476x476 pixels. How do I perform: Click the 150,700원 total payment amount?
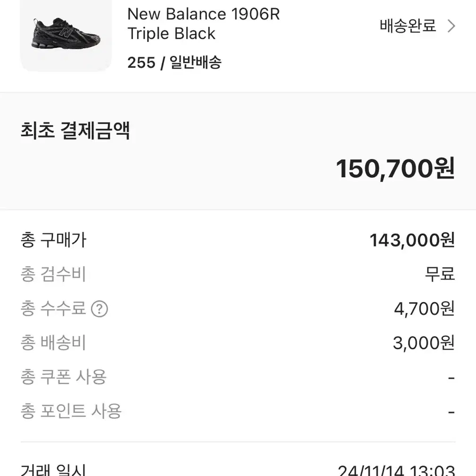click(395, 169)
